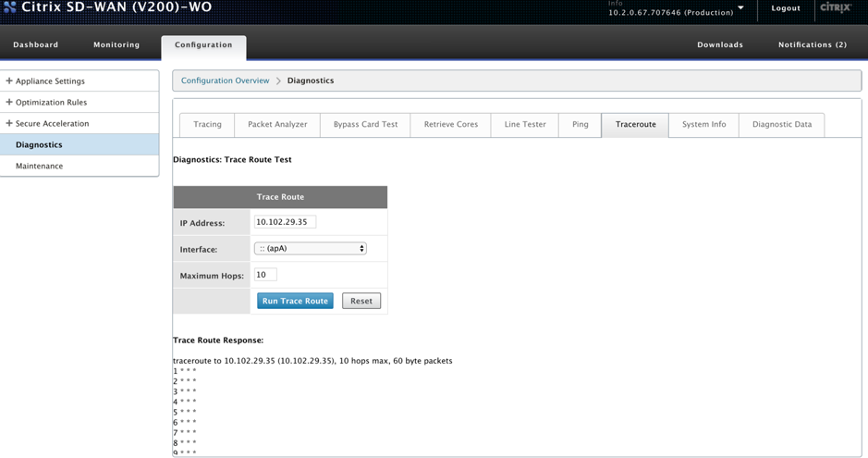Switch to the Monitoring tab
868x458 pixels.
[116, 44]
